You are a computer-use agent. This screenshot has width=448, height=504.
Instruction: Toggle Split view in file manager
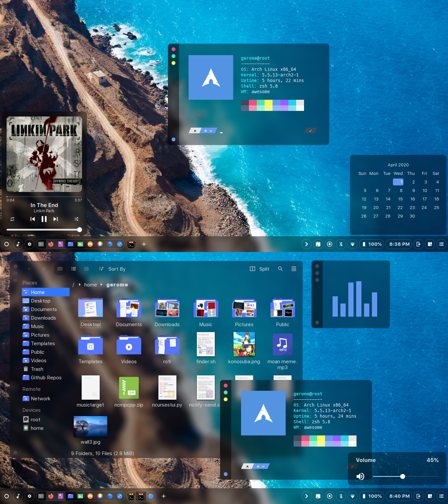259,269
